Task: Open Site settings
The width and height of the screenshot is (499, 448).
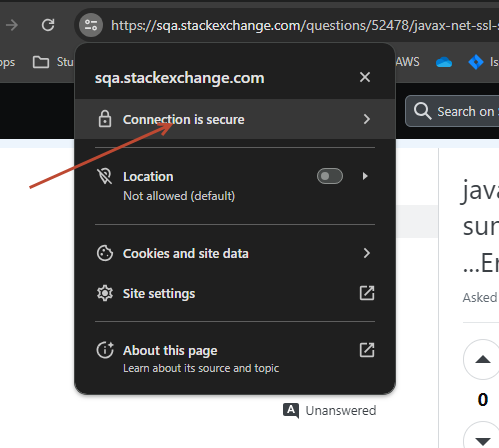Action: (235, 293)
